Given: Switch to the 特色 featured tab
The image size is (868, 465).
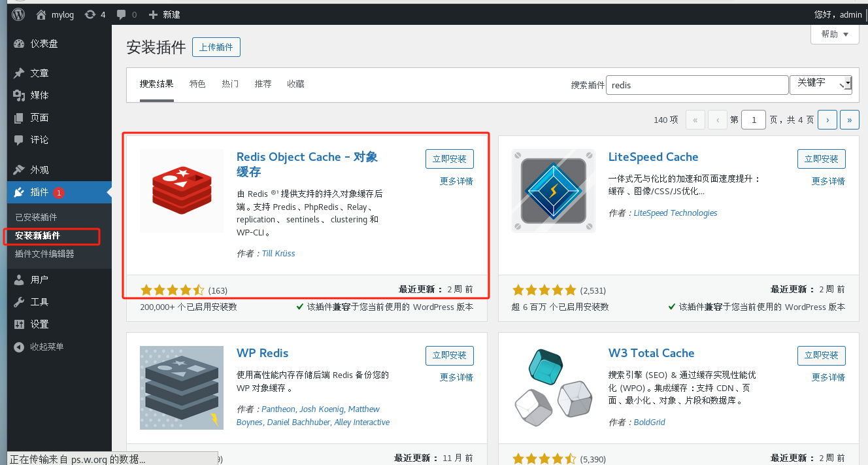Looking at the screenshot, I should [197, 84].
